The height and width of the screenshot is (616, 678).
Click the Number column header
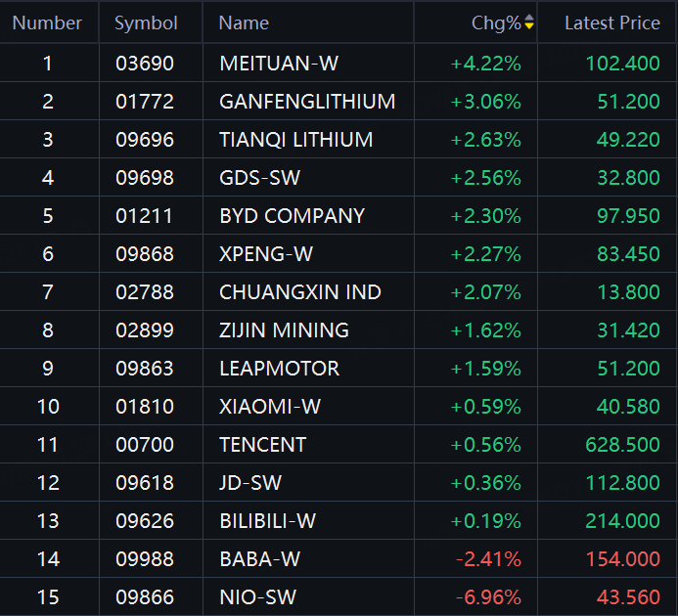(47, 22)
